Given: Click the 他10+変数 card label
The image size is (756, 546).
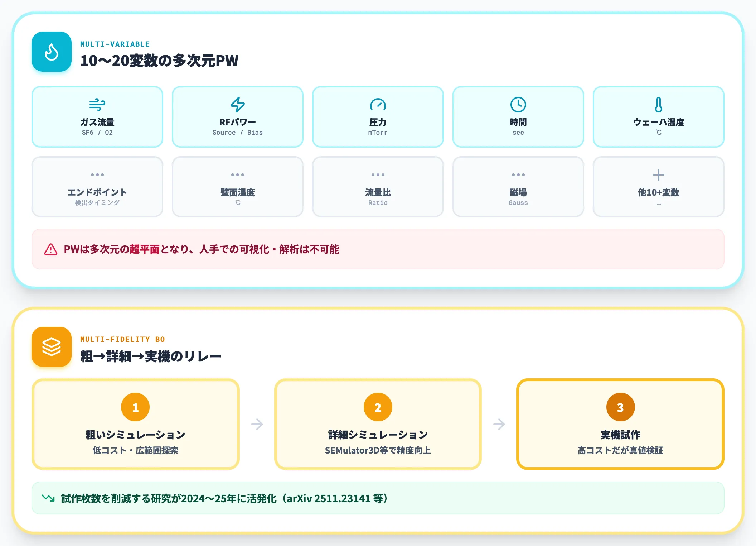Looking at the screenshot, I should (658, 192).
